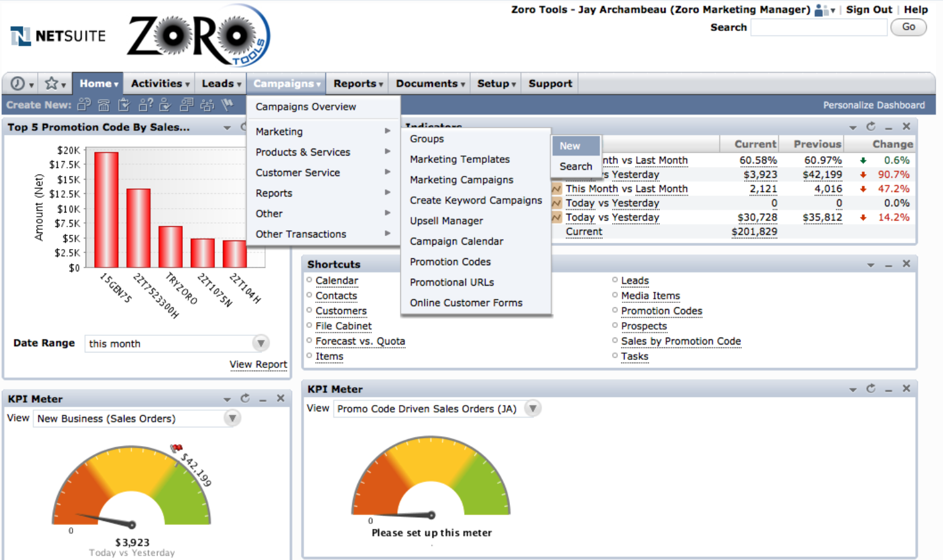This screenshot has height=560, width=943.
Task: Open the View Report link
Action: click(x=258, y=364)
